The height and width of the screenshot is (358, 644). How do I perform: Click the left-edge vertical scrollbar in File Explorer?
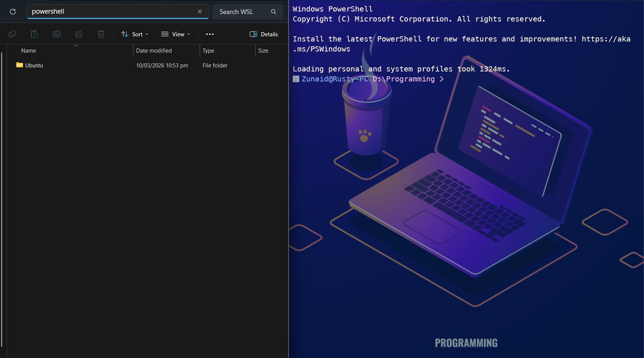pyautogui.click(x=2, y=200)
